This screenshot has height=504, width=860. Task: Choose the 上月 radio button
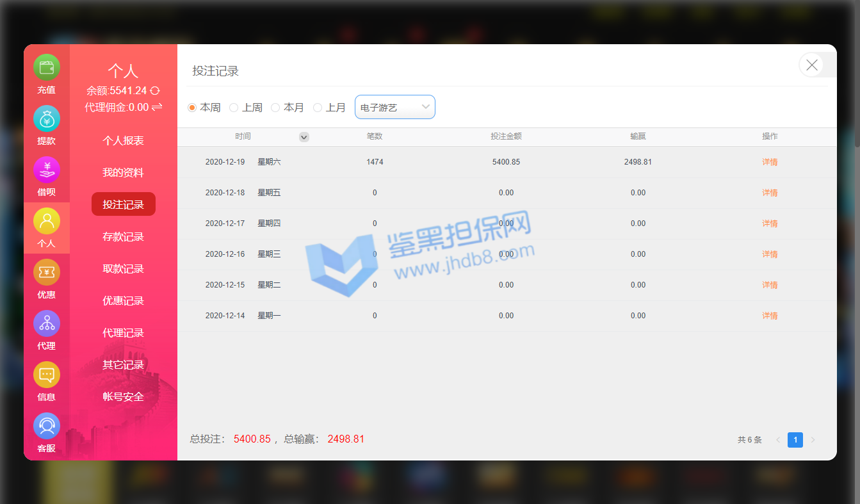(x=318, y=108)
